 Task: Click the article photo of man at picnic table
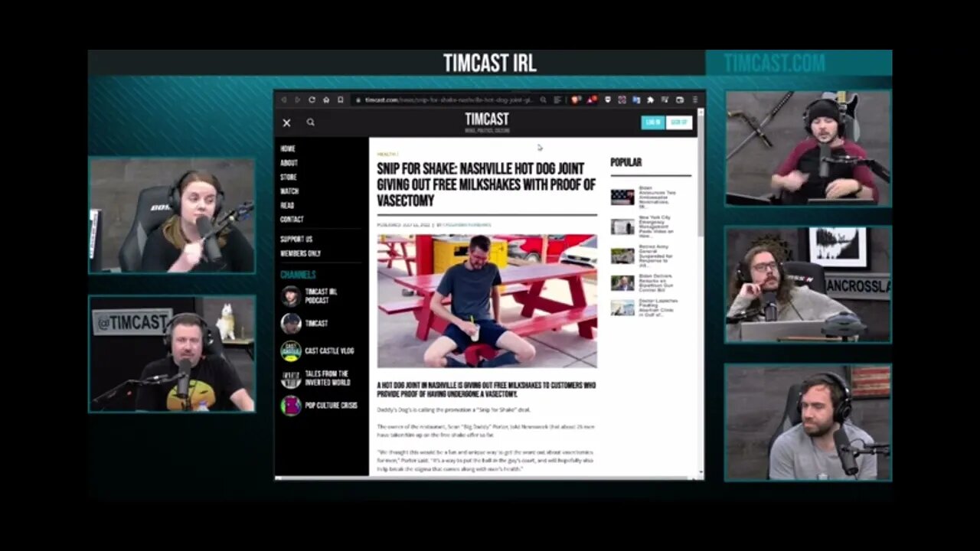pyautogui.click(x=487, y=301)
